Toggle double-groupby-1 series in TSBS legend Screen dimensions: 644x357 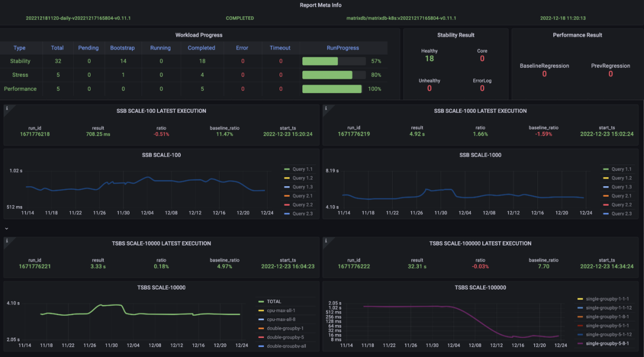(x=285, y=328)
